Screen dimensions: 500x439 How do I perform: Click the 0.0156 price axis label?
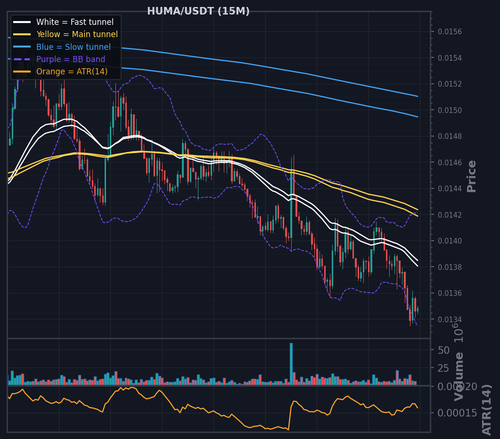[x=450, y=32]
